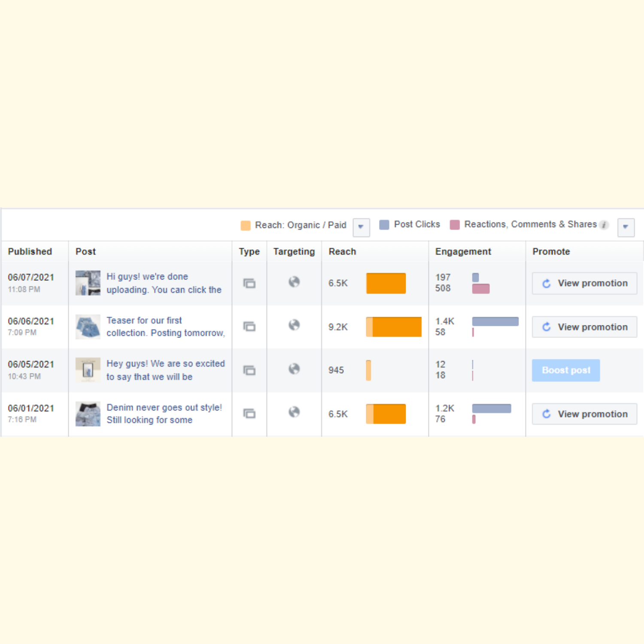Open post 'Hi guys! we're done uploading'
The image size is (644, 644).
[x=164, y=283]
